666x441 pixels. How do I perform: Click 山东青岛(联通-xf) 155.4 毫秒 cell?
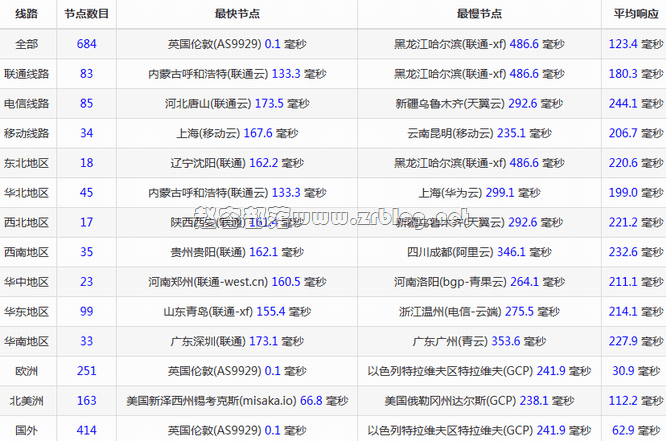[x=237, y=311]
